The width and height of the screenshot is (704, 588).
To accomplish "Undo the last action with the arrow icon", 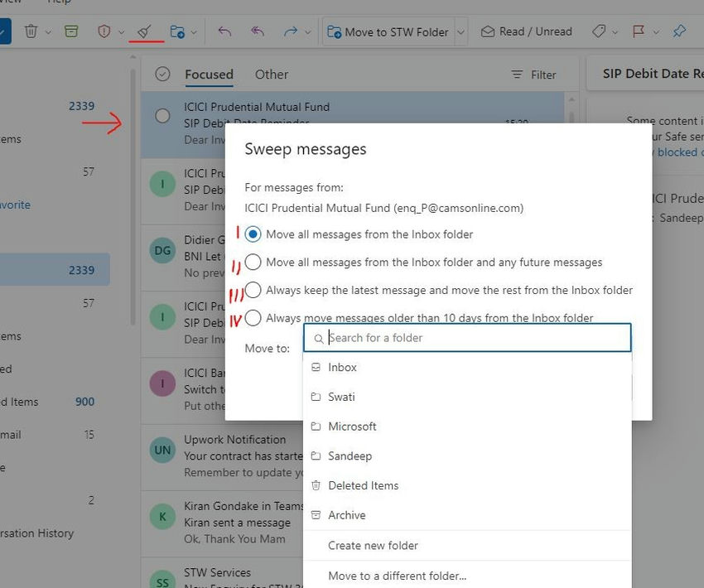I will 224,31.
